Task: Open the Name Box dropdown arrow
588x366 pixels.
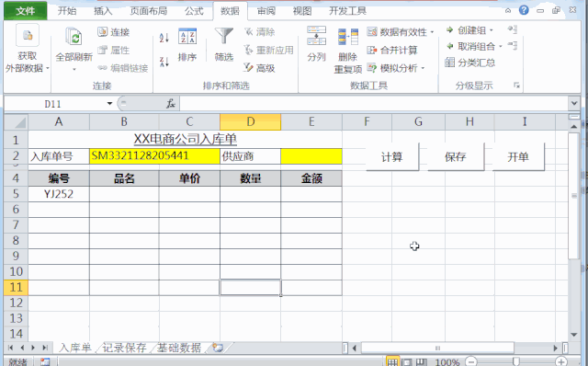Action: [x=109, y=104]
